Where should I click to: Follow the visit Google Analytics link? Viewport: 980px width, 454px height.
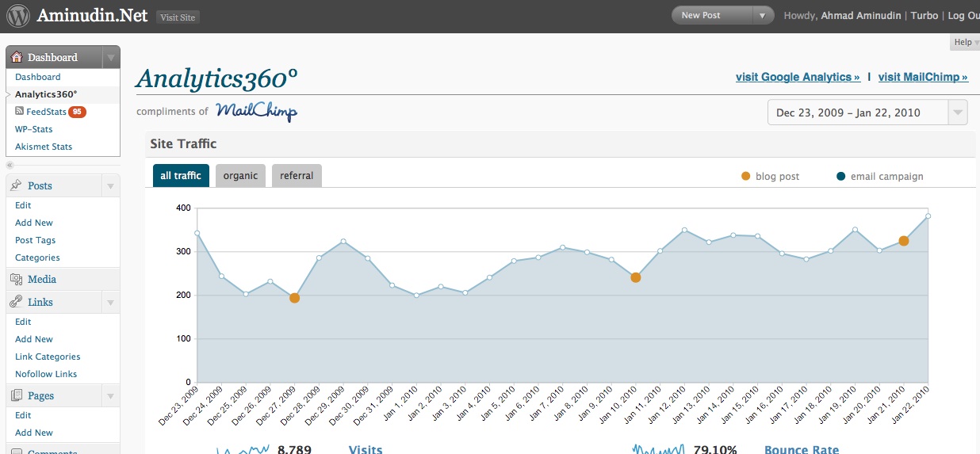[798, 77]
